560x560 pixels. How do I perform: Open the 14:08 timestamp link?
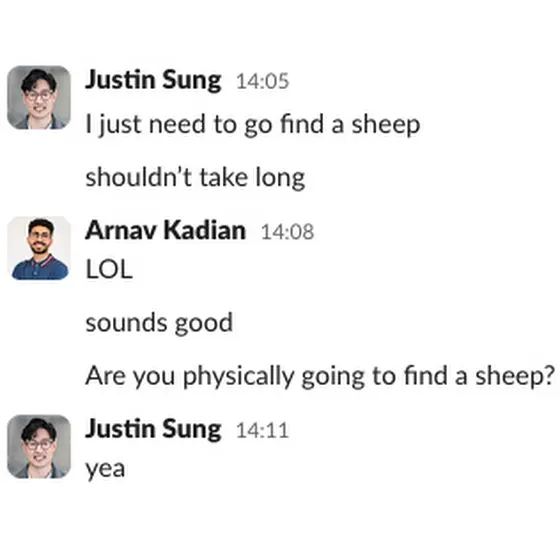click(287, 232)
